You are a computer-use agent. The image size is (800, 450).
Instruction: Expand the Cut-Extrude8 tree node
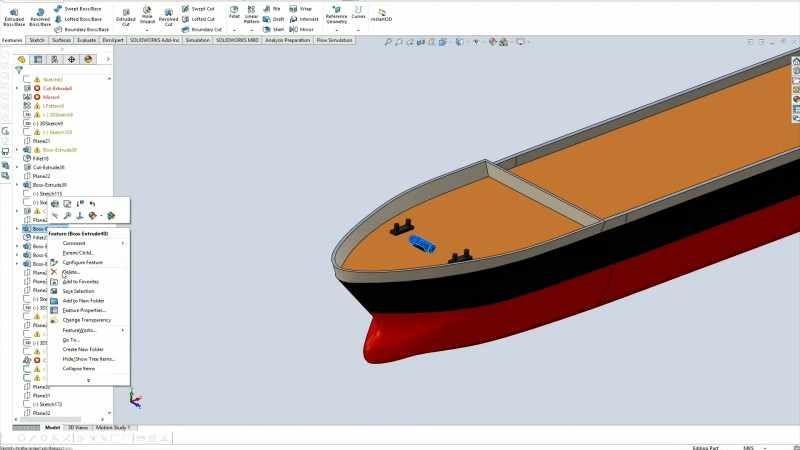click(17, 88)
